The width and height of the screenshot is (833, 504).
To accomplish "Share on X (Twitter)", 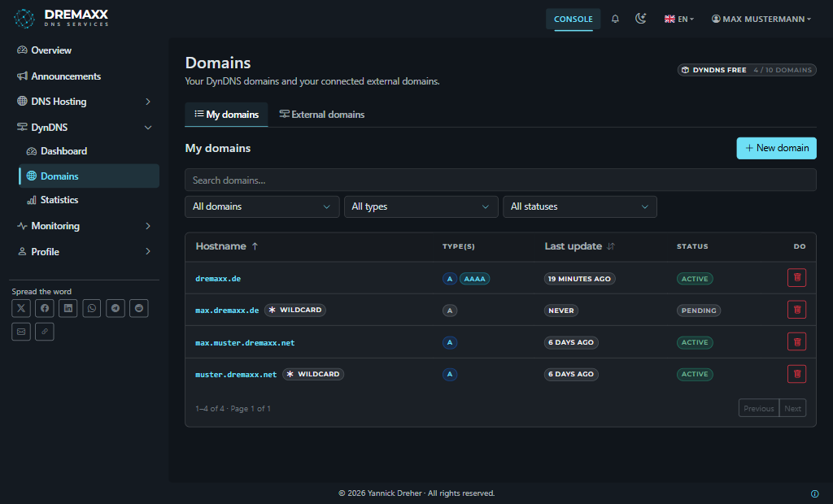I will click(x=21, y=308).
